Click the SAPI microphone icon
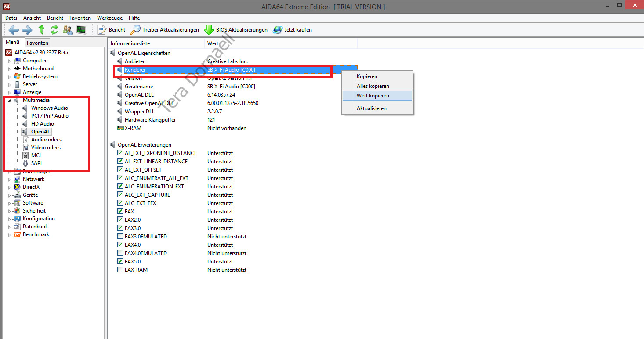The width and height of the screenshot is (644, 339). tap(25, 163)
